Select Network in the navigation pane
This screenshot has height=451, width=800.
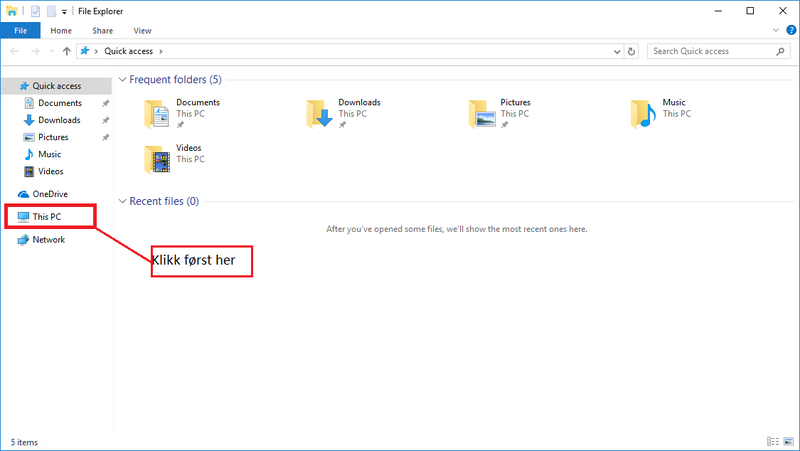(x=48, y=240)
